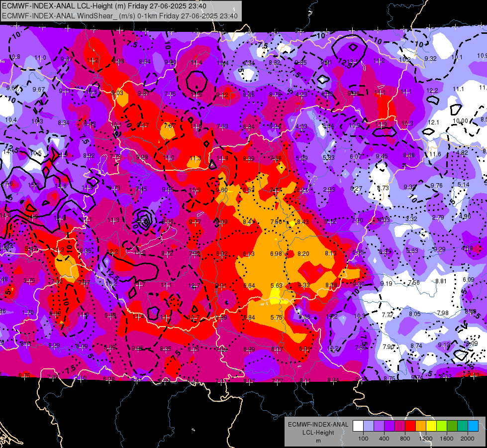Click the map value 9.45
The image size is (487, 448).
(382, 156)
